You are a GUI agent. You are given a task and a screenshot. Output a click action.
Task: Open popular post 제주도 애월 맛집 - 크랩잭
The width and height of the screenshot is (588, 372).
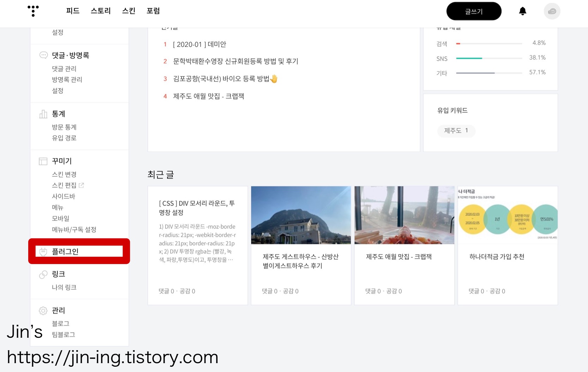(x=208, y=96)
